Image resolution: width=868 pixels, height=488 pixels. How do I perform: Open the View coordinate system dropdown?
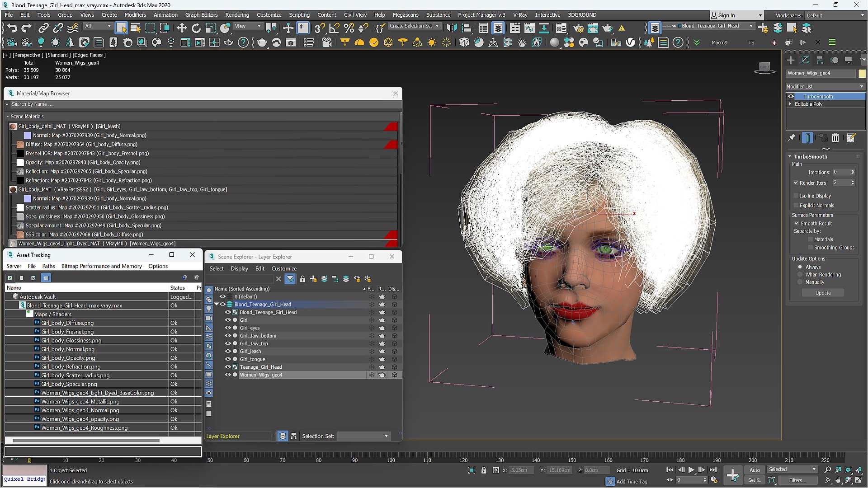[248, 26]
